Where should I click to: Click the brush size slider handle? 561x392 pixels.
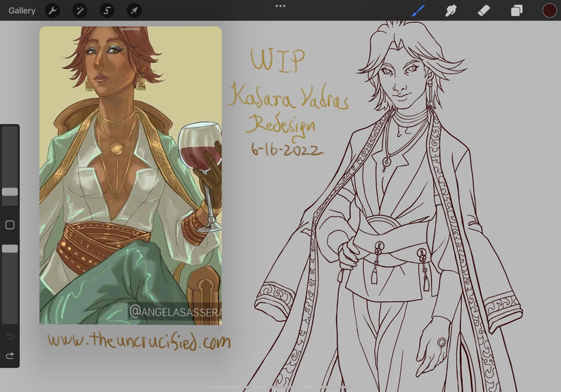tap(10, 192)
